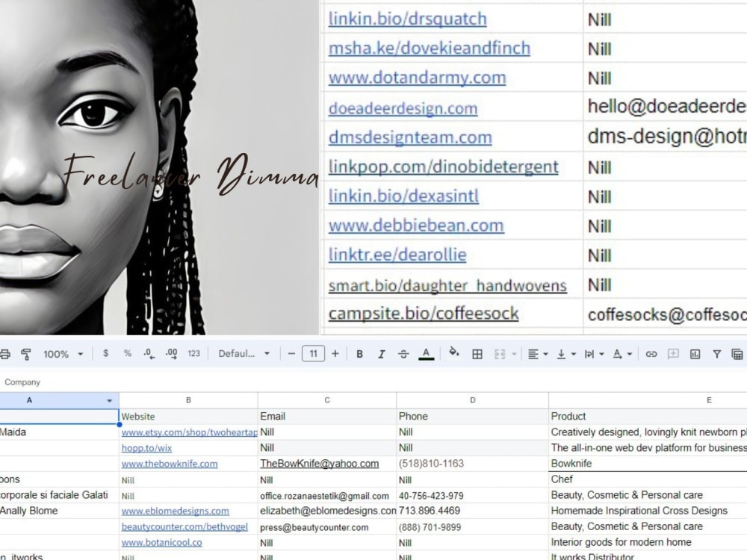The width and height of the screenshot is (747, 560).
Task: Click the Create a filter icon
Action: (716, 354)
